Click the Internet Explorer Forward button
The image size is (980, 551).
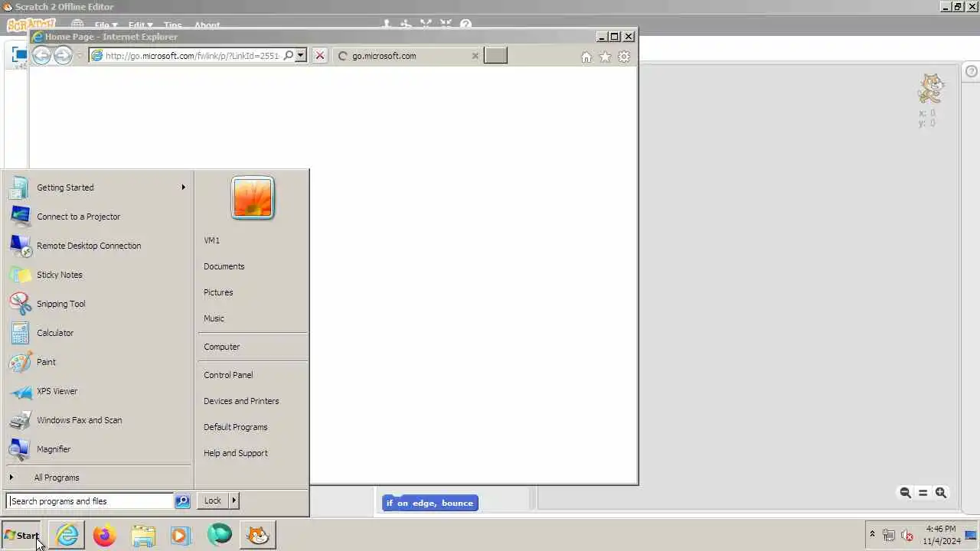coord(64,55)
